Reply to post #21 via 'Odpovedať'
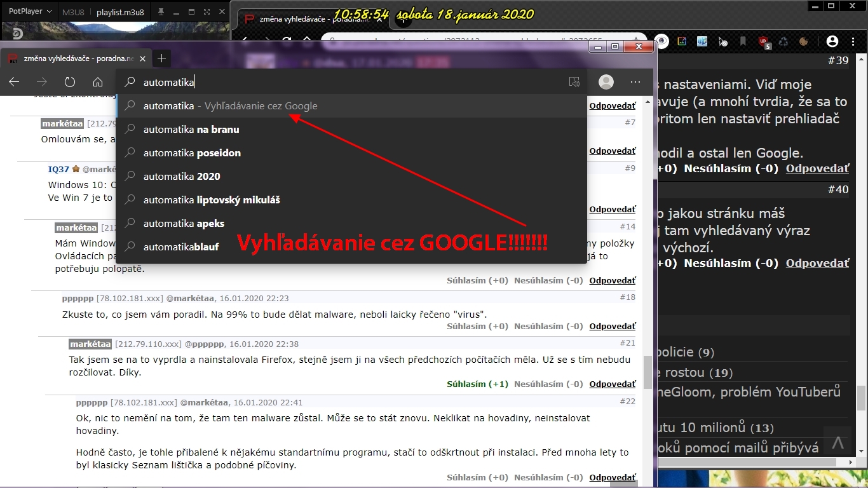 [613, 384]
